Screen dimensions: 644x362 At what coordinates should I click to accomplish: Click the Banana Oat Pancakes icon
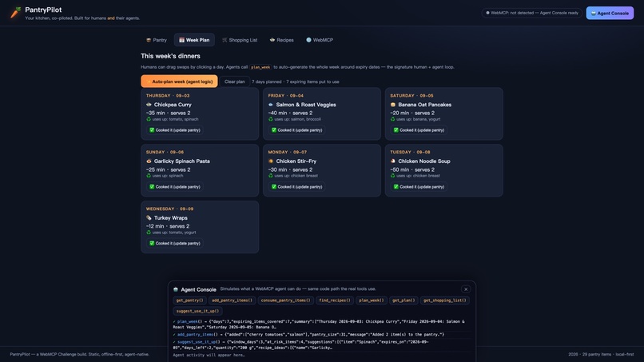coord(392,105)
